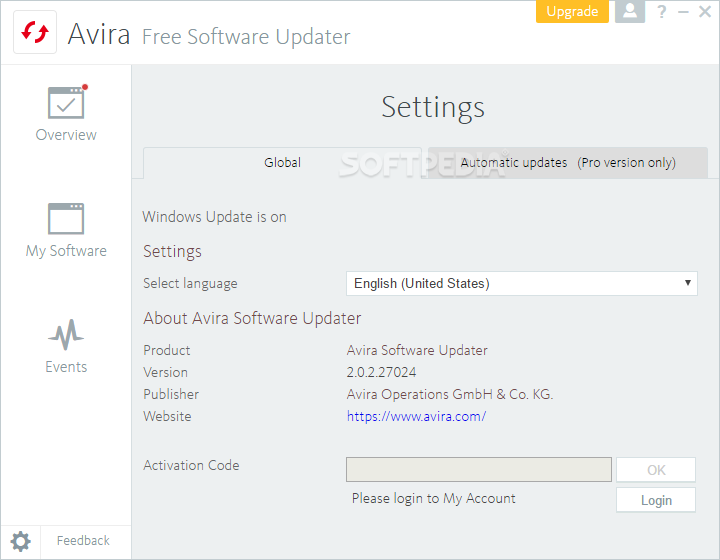Click the 'Please login to My Account' text
This screenshot has height=560, width=720.
433,498
